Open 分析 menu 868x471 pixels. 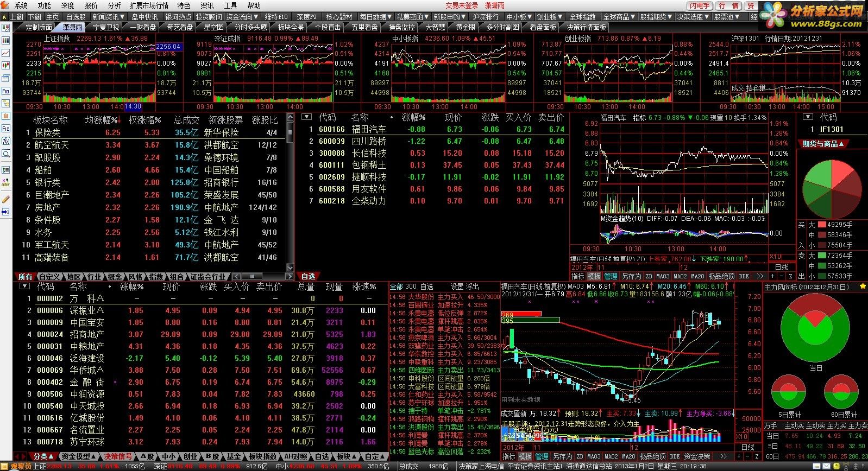(114, 5)
